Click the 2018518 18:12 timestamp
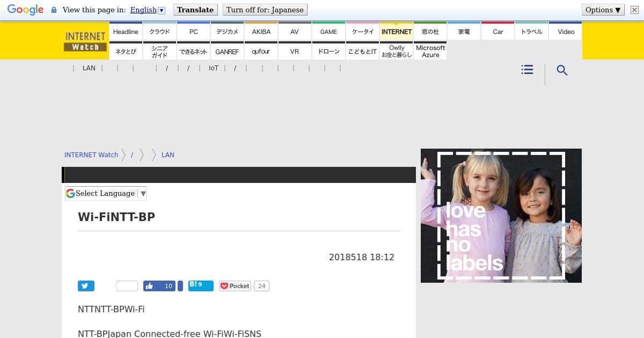 pos(362,257)
